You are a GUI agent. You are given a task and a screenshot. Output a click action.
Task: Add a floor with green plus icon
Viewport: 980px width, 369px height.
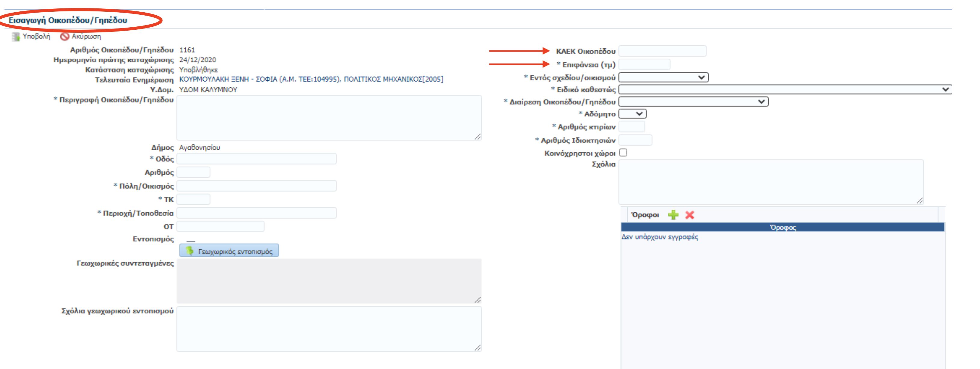pos(673,215)
